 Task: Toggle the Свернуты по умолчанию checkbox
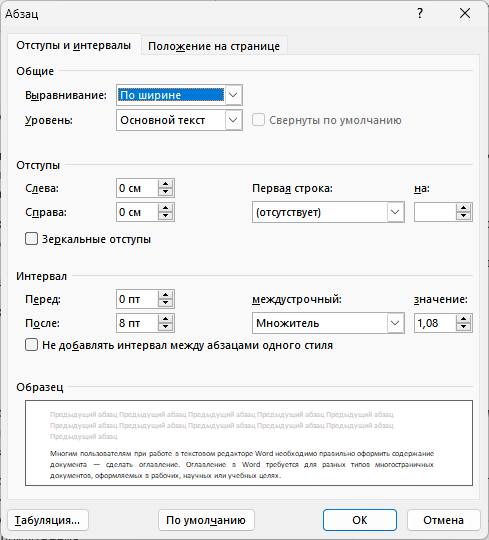point(258,120)
